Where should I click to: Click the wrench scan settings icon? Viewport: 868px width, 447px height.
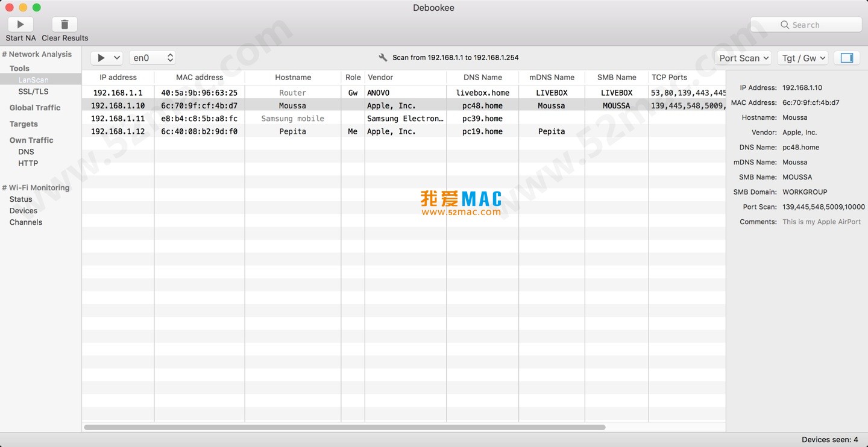coord(383,58)
